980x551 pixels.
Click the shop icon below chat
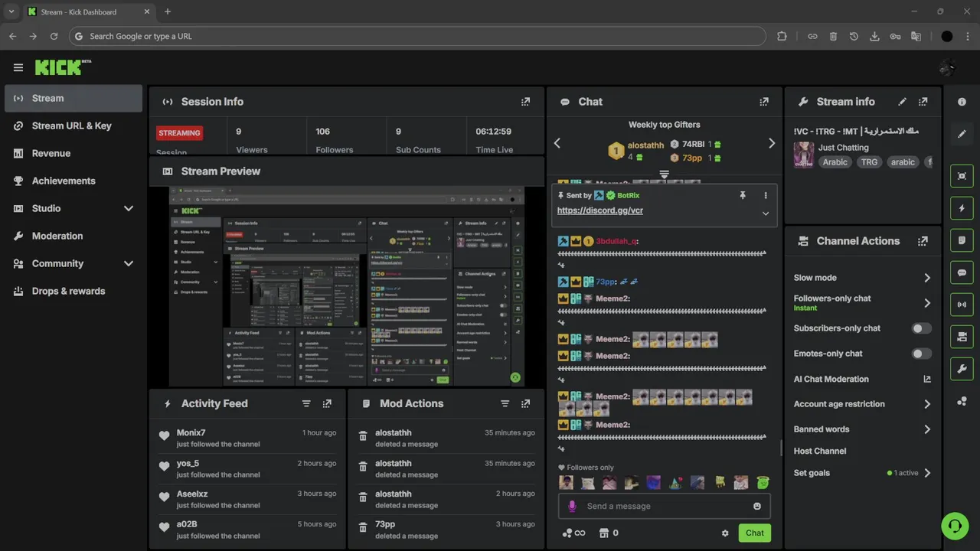(603, 533)
